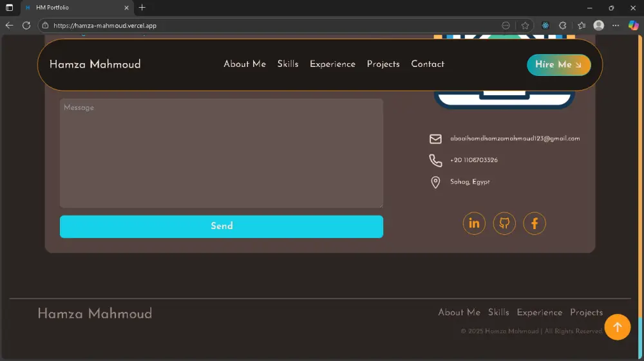Reload the page with refresh icon
Screen dimensions: 644x361
26,26
